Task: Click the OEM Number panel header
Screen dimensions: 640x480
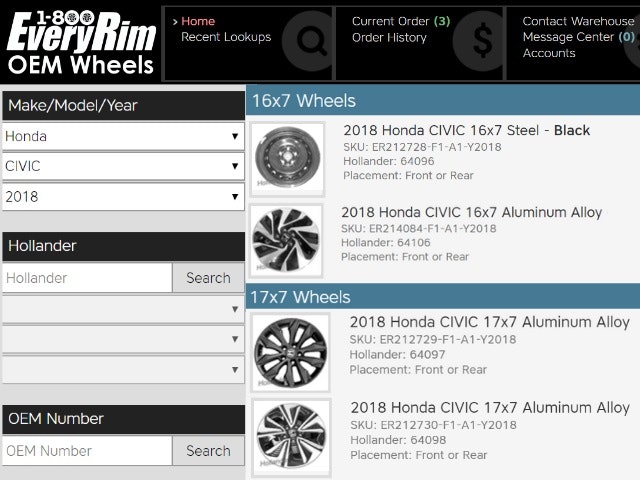Action: [123, 419]
